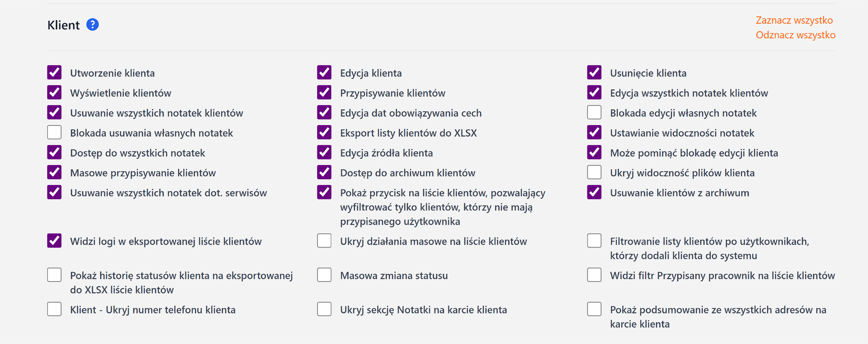Enable 'Ukryj widoczność plików klienta'
The width and height of the screenshot is (868, 344).
pyautogui.click(x=594, y=172)
